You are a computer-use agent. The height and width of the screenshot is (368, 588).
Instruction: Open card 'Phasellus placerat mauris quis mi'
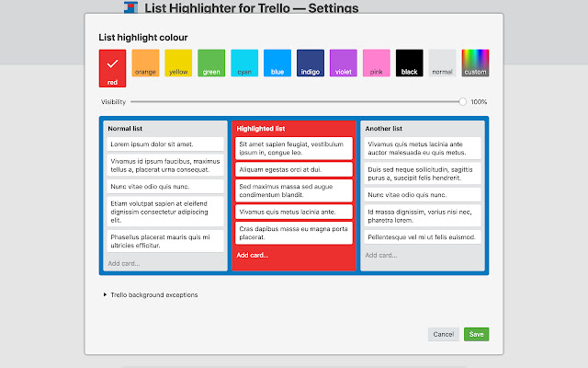point(165,241)
